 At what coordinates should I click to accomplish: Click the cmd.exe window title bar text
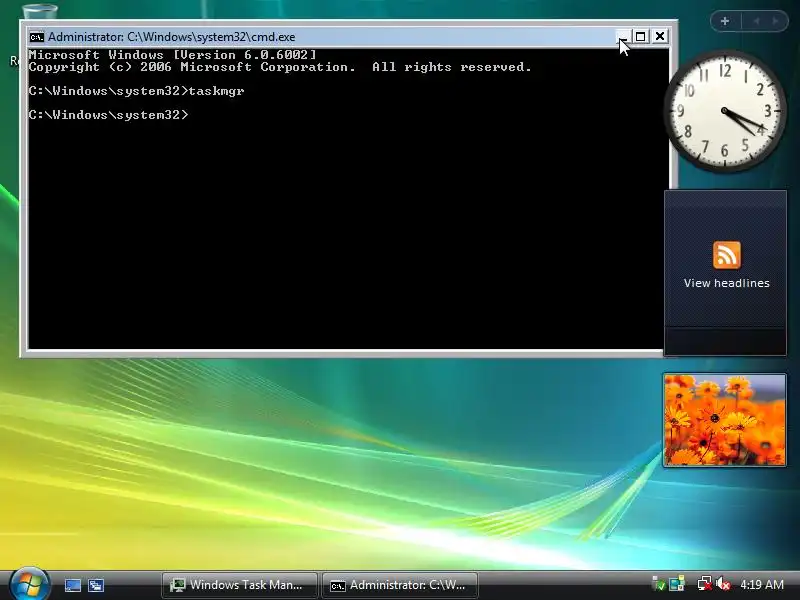(x=171, y=37)
